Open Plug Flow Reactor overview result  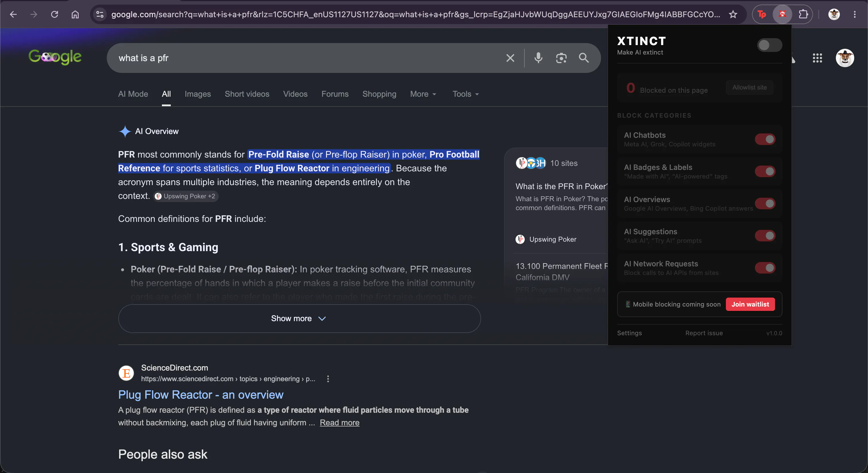(x=201, y=395)
